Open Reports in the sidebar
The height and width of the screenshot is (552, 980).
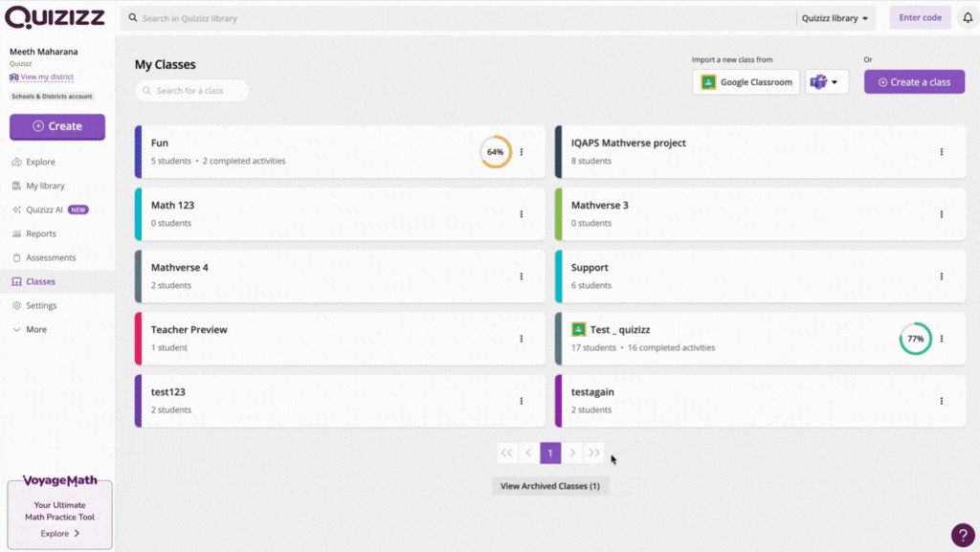point(34,233)
